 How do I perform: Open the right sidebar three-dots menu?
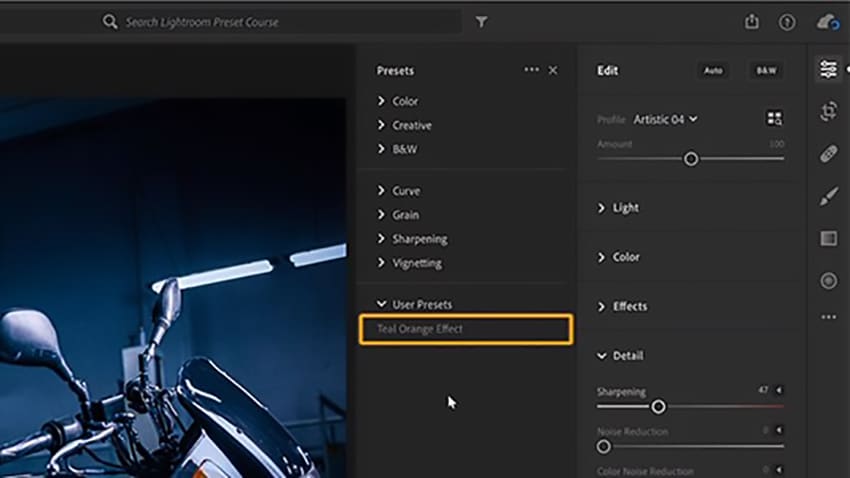tap(828, 317)
